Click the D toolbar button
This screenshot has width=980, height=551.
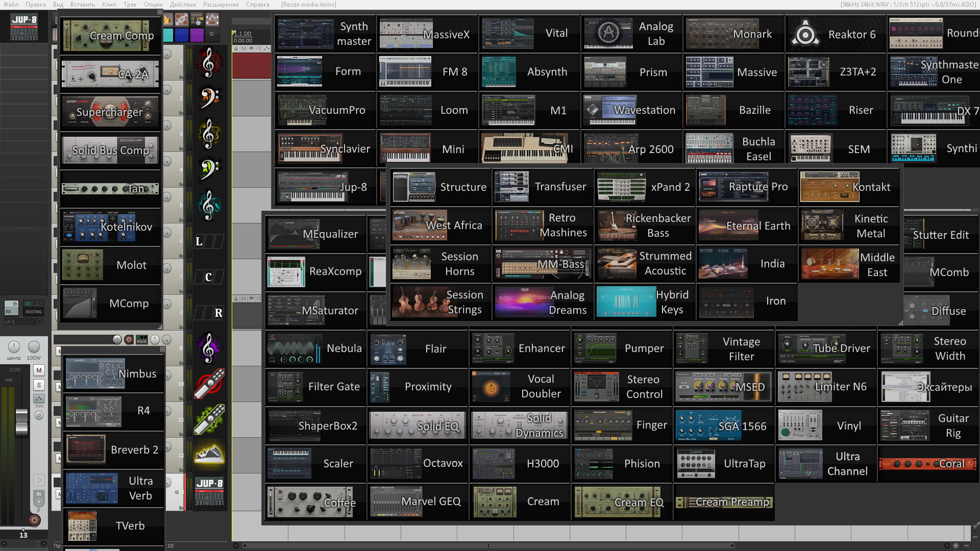(x=212, y=35)
